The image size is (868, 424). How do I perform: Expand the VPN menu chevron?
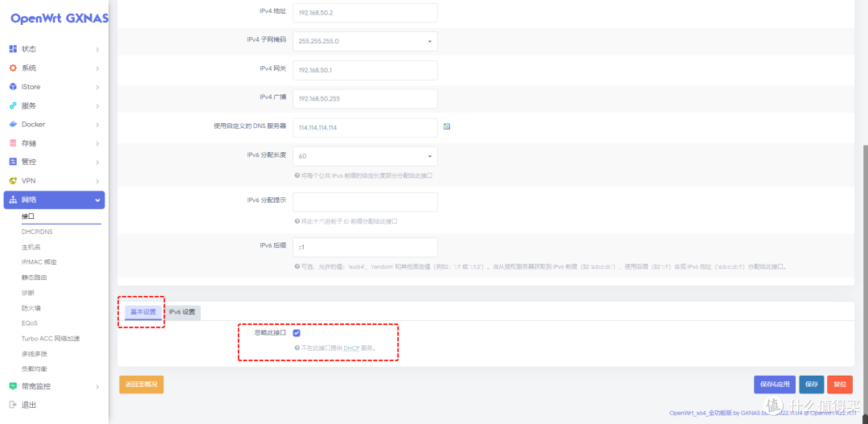97,181
